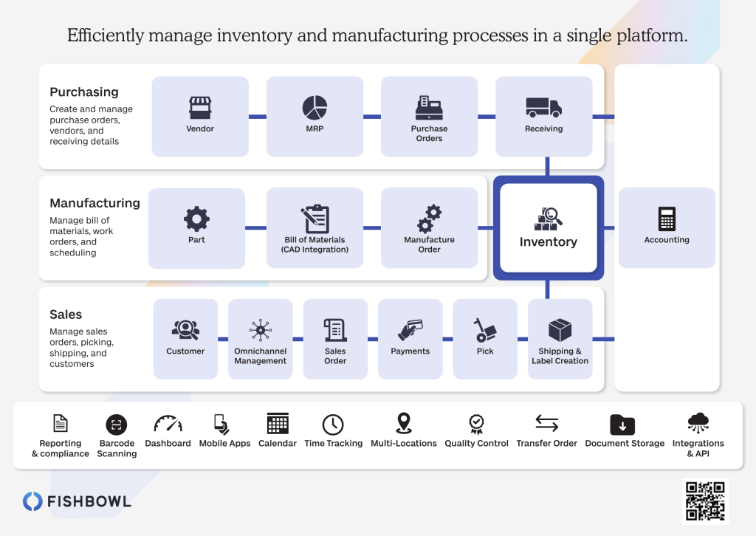
Task: Click the Manufacturing description paragraph
Action: [81, 236]
